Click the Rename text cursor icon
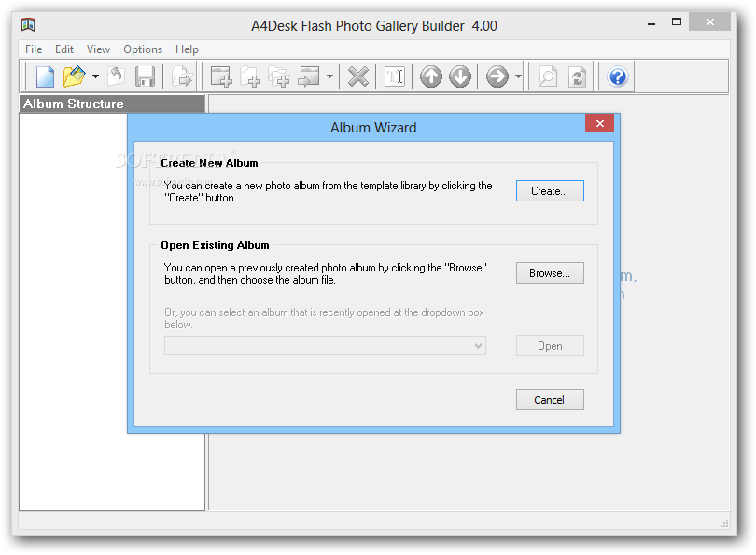Viewport: 756px width, 555px height. pos(395,76)
